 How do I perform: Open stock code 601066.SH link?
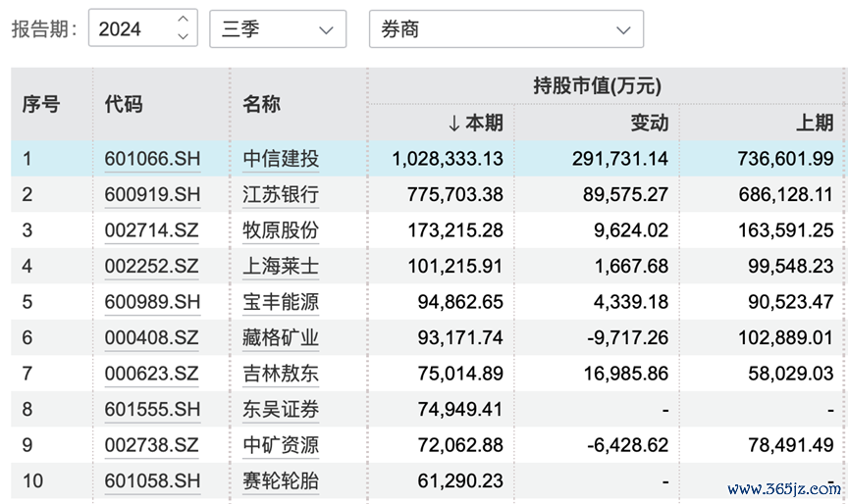click(152, 159)
